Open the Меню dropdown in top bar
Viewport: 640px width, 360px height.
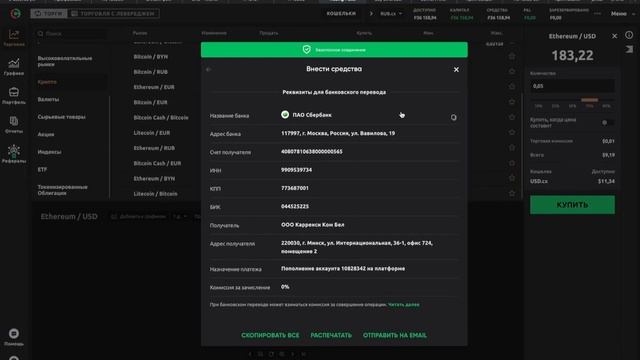pos(623,13)
